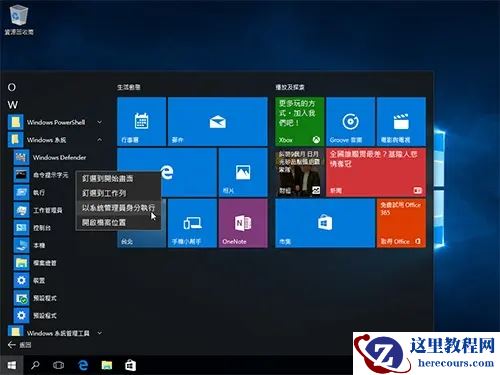Image resolution: width=500 pixels, height=375 pixels.
Task: Click the letter W heading in app list
Action: pyautogui.click(x=13, y=105)
